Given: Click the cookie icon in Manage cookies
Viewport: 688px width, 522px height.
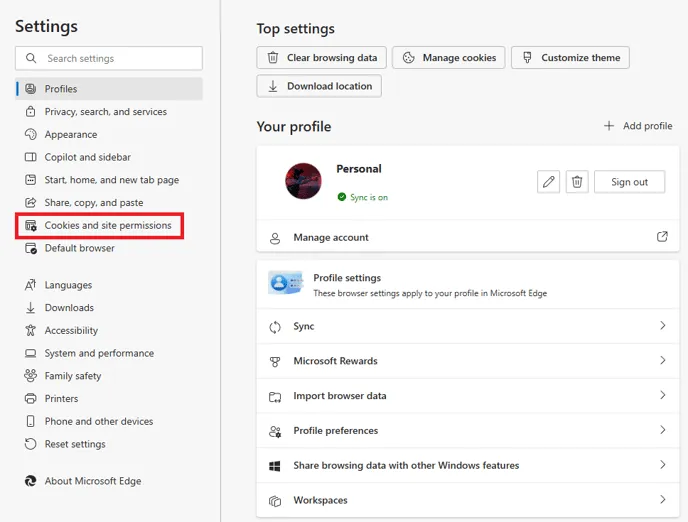Looking at the screenshot, I should (408, 57).
